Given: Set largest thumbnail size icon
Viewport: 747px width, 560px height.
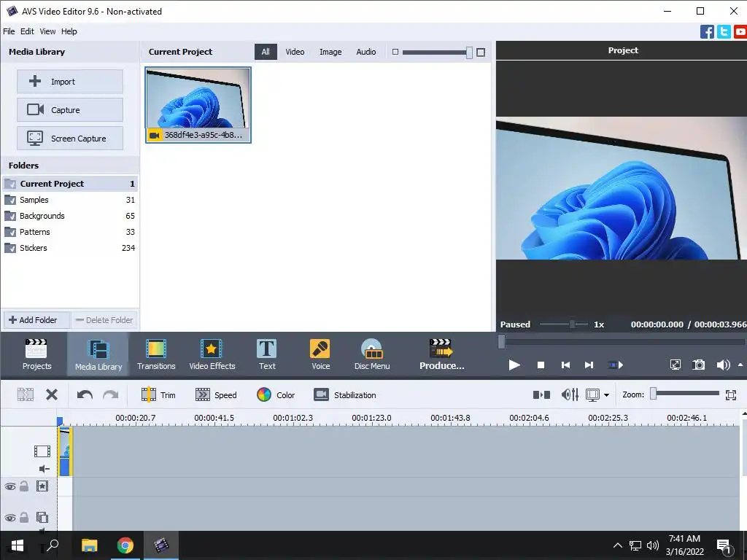Looking at the screenshot, I should click(x=481, y=52).
